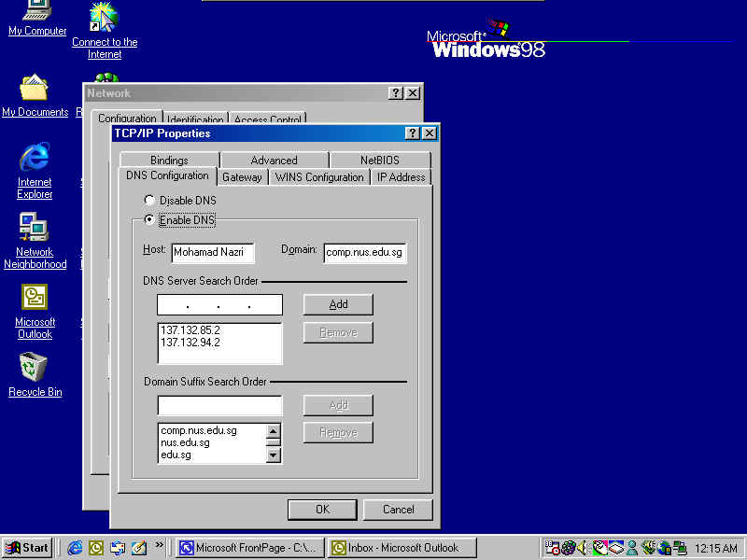
Task: Click the help question-mark button on Network window
Action: coord(395,92)
